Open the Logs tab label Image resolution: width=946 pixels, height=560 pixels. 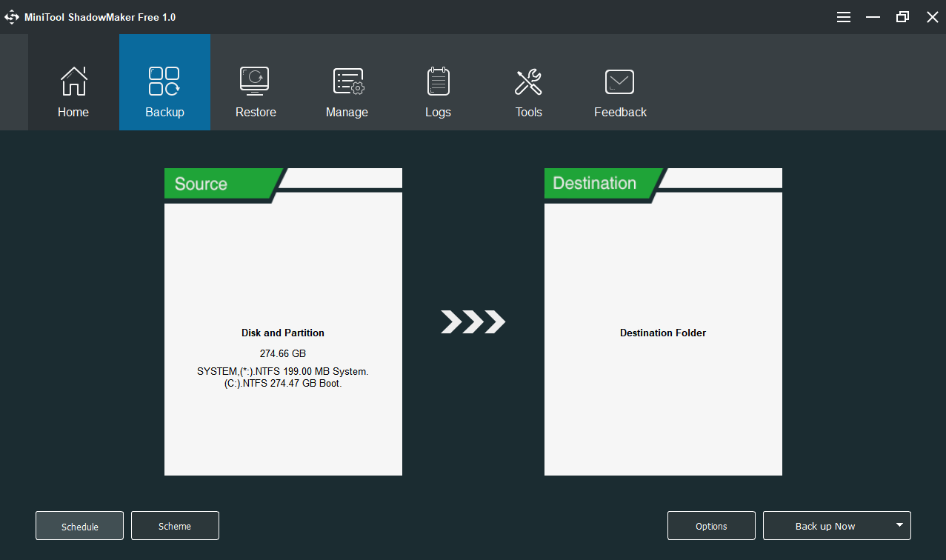(438, 113)
